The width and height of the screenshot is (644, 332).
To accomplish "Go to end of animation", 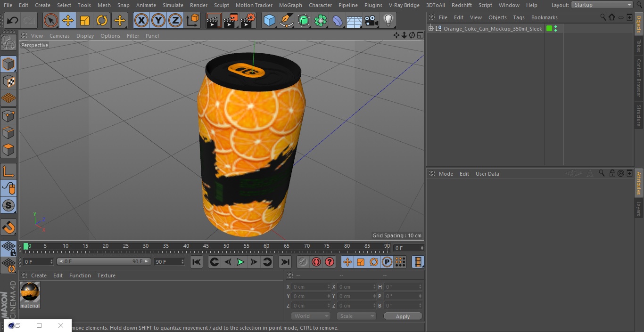I will tap(285, 262).
